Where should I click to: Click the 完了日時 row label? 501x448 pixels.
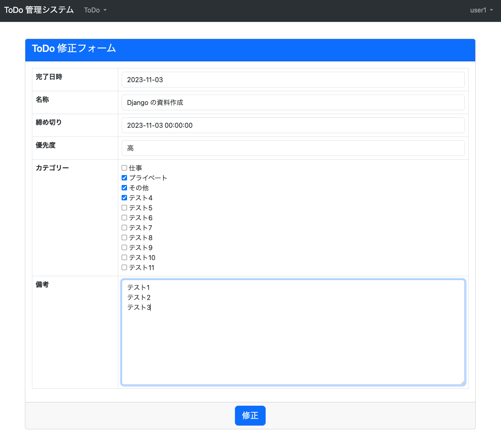49,77
